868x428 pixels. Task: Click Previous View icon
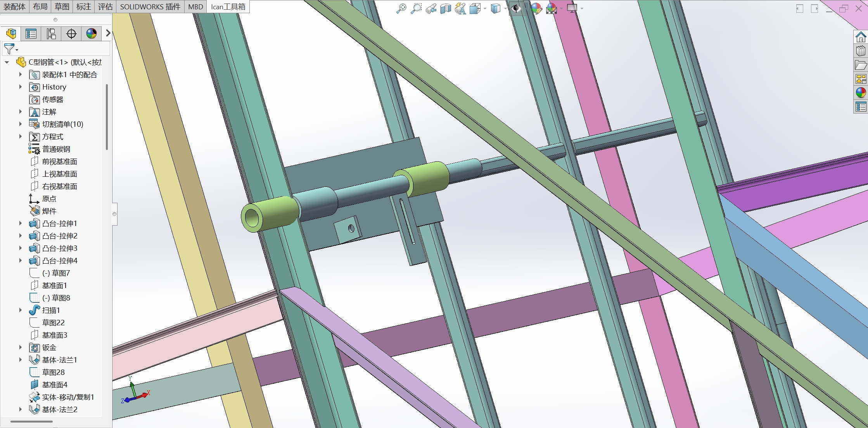click(431, 9)
